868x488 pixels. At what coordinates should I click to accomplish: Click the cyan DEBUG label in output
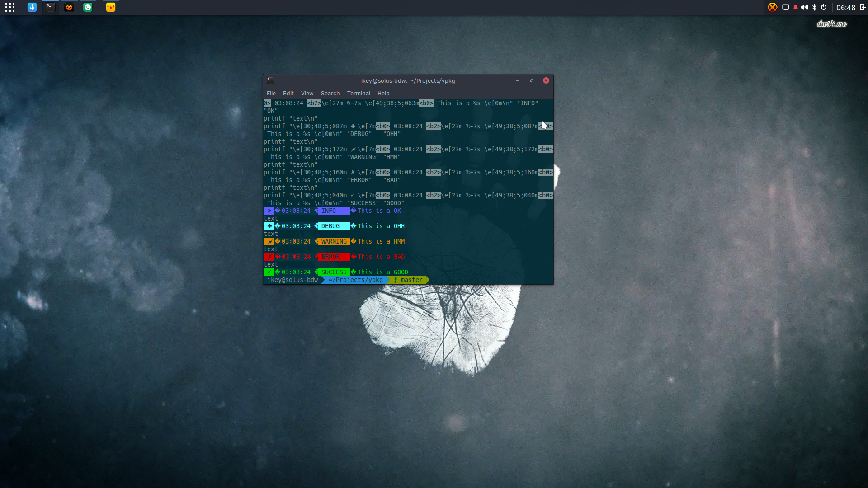(334, 226)
